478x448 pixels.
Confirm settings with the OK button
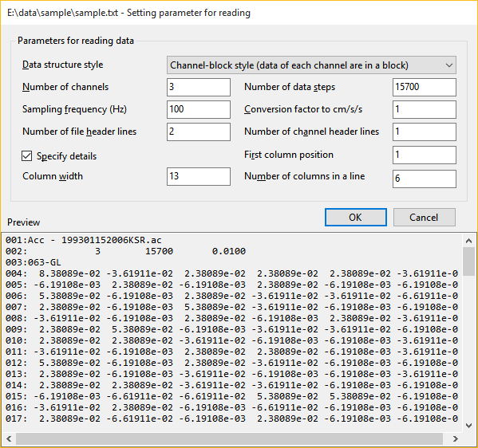[x=356, y=217]
